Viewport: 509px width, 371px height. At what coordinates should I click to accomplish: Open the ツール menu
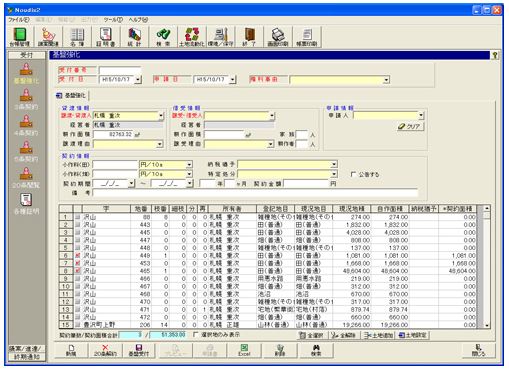pos(113,20)
